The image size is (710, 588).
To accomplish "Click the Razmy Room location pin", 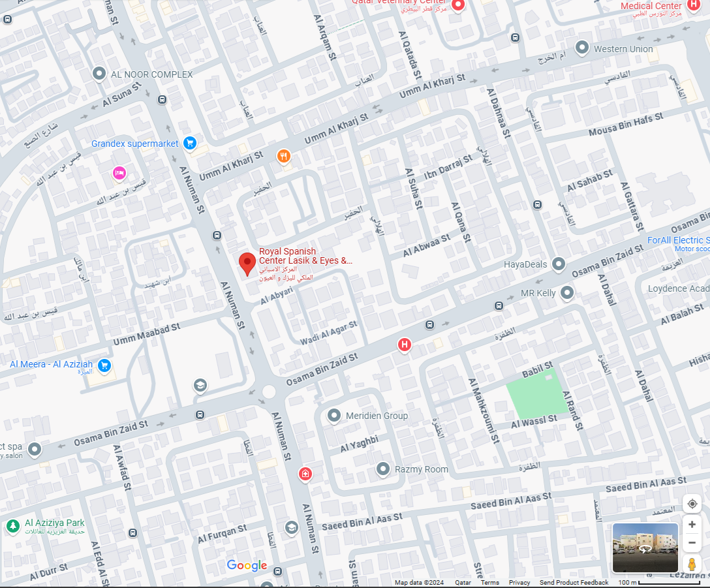I will [383, 469].
